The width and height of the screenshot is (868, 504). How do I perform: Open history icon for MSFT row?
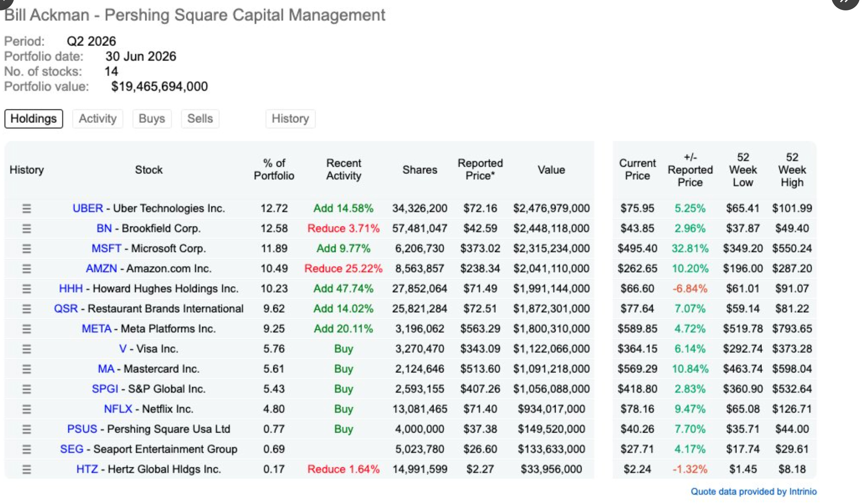pyautogui.click(x=26, y=249)
